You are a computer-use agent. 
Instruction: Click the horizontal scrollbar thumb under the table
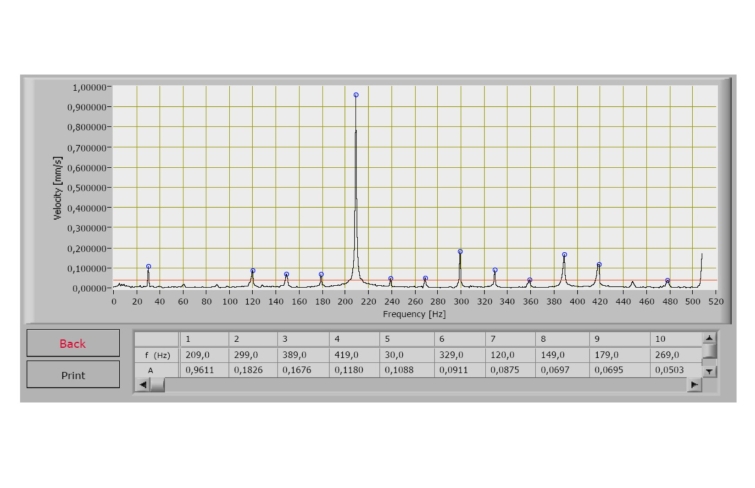click(x=157, y=384)
